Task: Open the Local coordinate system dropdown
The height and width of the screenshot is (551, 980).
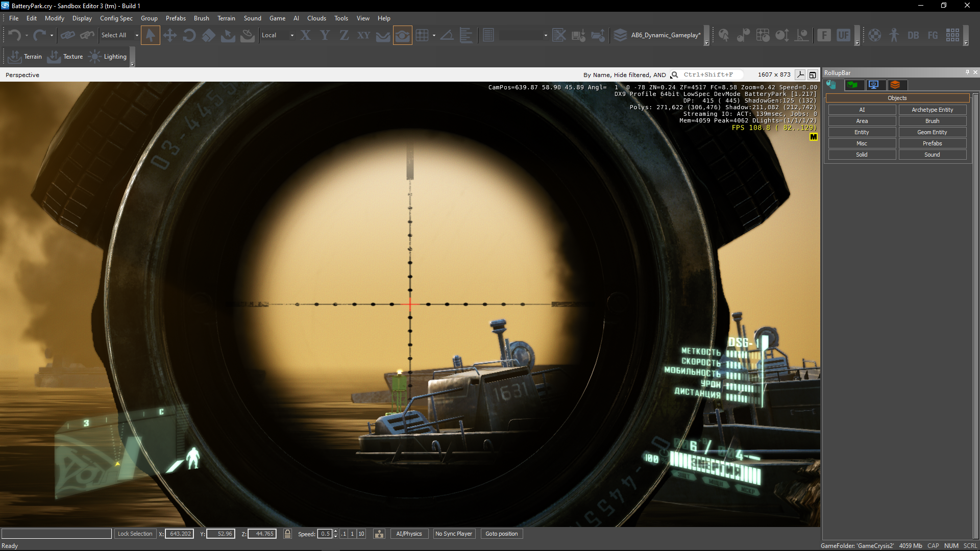Action: coord(292,35)
